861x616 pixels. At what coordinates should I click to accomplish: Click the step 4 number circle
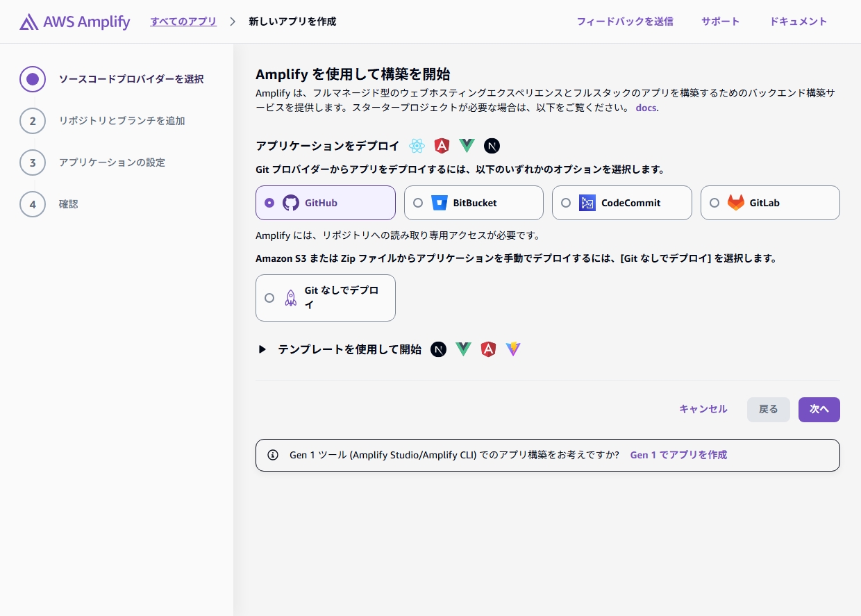pyautogui.click(x=33, y=204)
